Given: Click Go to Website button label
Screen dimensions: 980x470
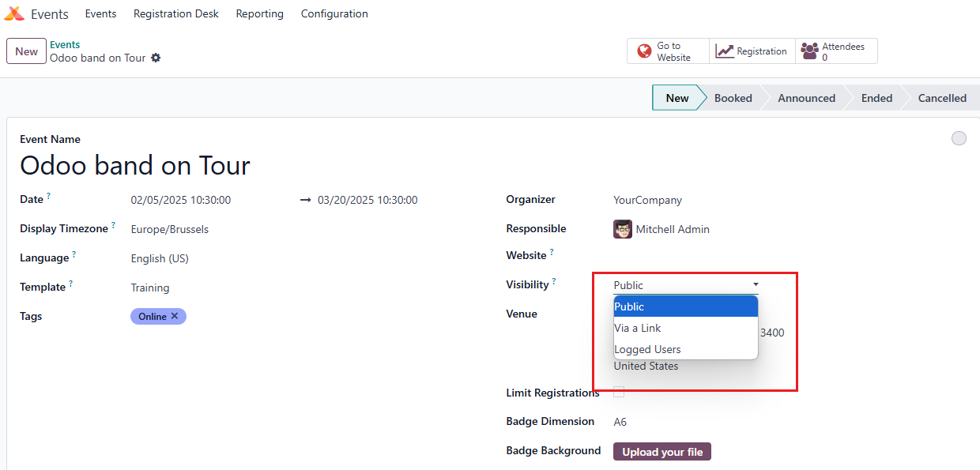Looking at the screenshot, I should 674,51.
